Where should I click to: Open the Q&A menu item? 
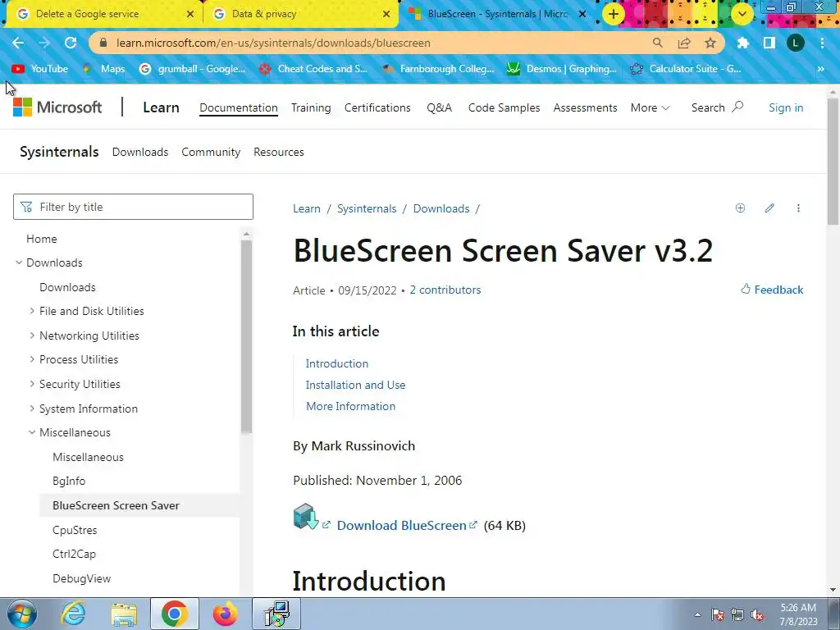(440, 107)
